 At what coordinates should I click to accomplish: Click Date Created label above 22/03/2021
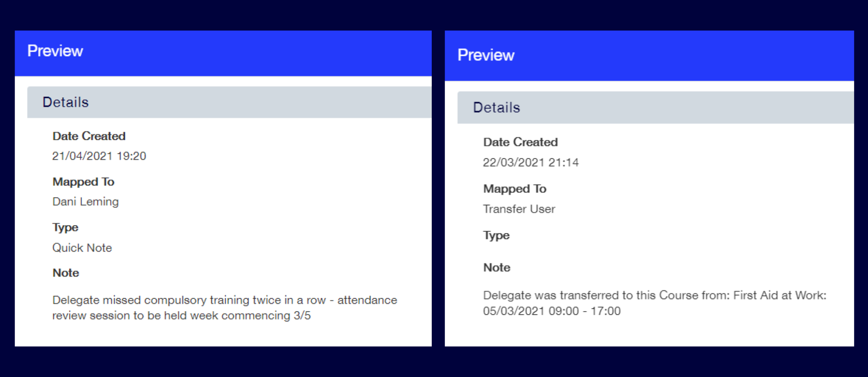coord(520,142)
